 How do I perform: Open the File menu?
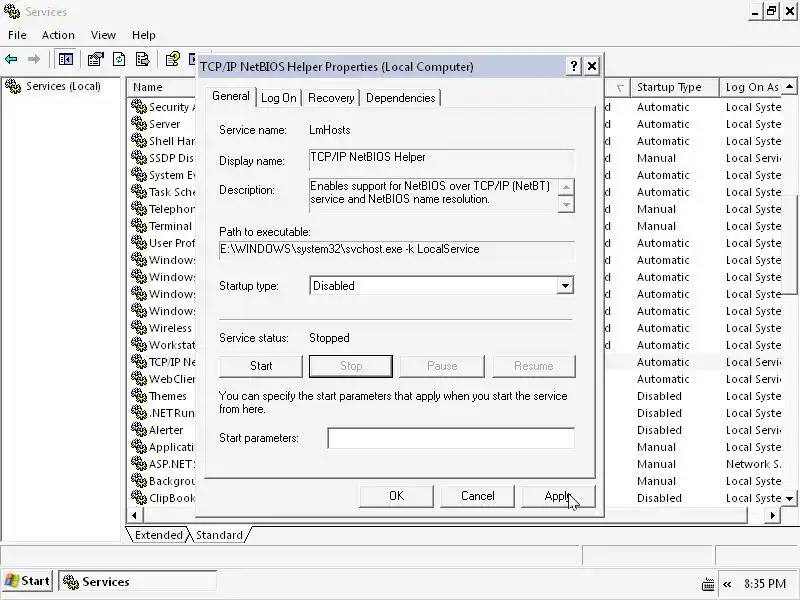pos(17,35)
